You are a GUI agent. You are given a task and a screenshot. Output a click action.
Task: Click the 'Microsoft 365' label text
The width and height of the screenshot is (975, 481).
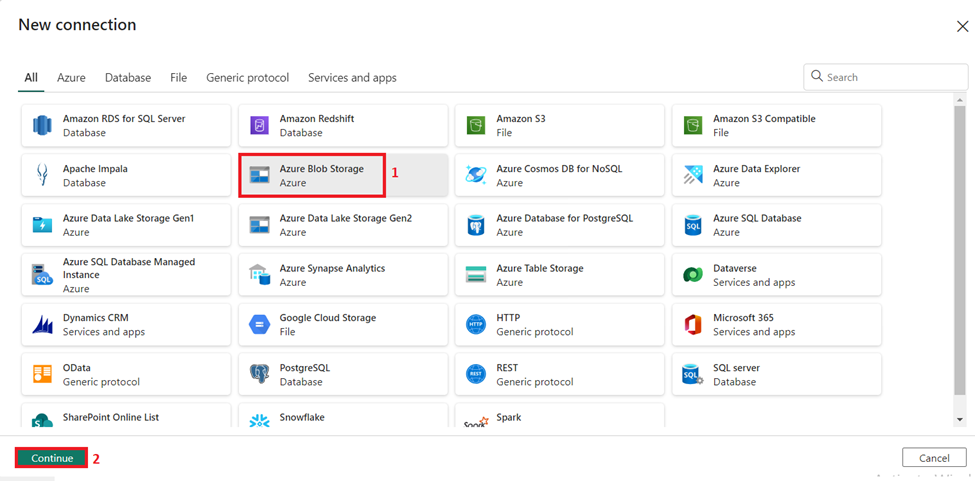[x=743, y=318]
